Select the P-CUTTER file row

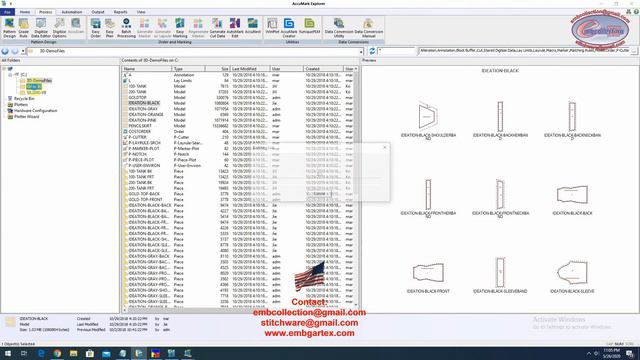click(x=239, y=138)
